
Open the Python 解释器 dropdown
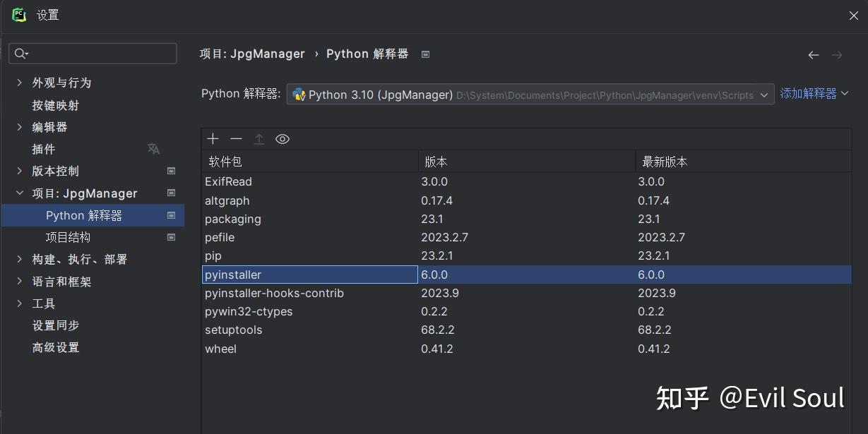tap(530, 95)
